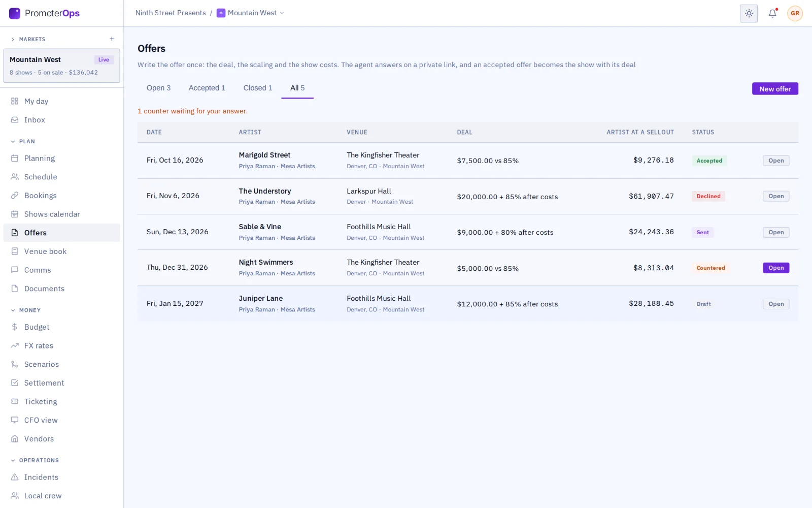
Task: Open the Schedule page
Action: (x=61, y=177)
